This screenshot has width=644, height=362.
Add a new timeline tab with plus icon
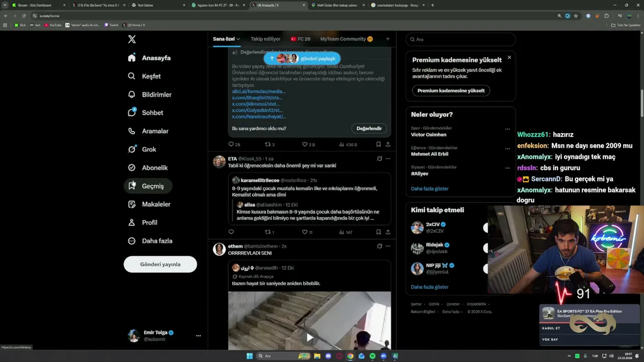click(387, 39)
